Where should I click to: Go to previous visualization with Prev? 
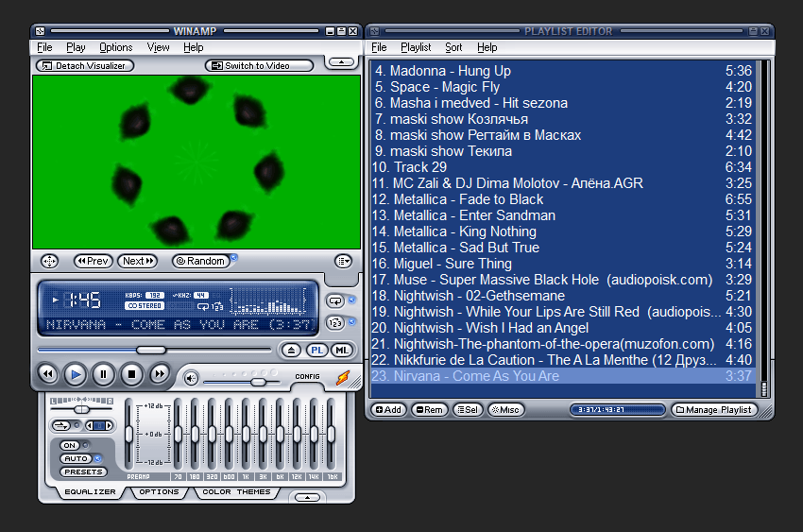[x=93, y=261]
